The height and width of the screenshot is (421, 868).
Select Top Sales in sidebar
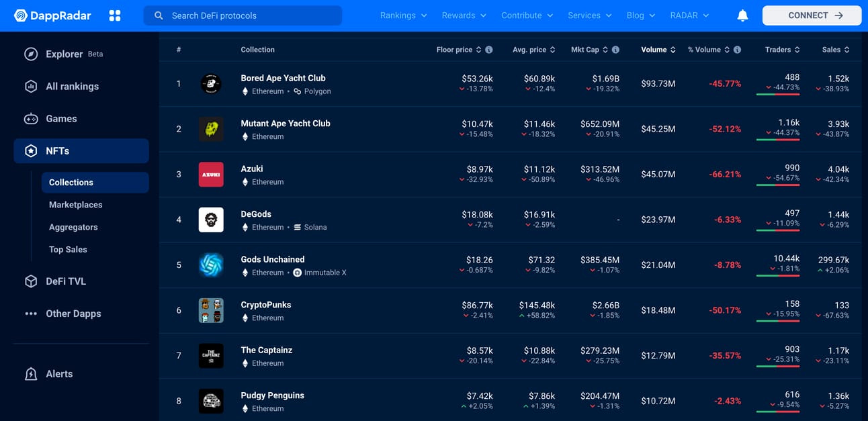[68, 250]
